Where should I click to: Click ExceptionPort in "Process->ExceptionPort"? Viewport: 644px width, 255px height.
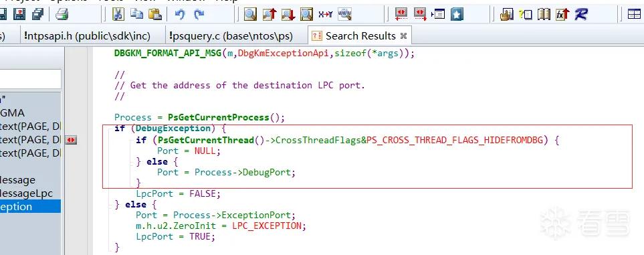click(256, 215)
